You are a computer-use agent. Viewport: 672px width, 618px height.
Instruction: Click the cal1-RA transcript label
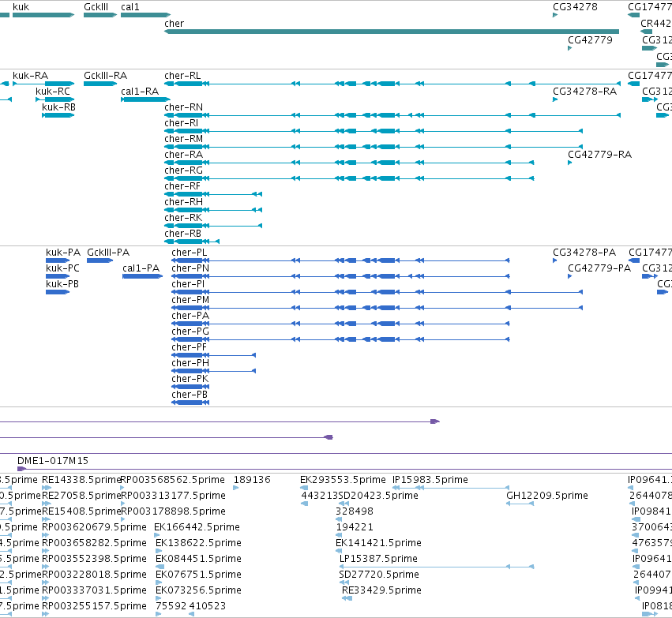tap(140, 92)
